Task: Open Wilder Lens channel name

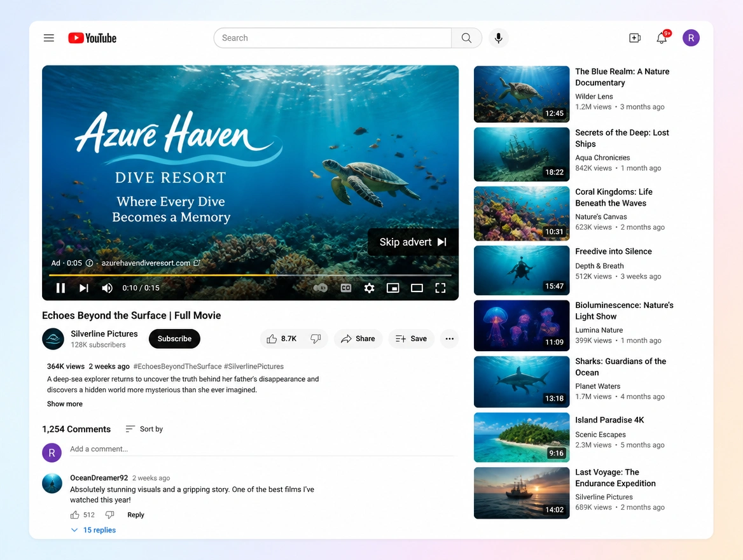Action: click(x=594, y=96)
